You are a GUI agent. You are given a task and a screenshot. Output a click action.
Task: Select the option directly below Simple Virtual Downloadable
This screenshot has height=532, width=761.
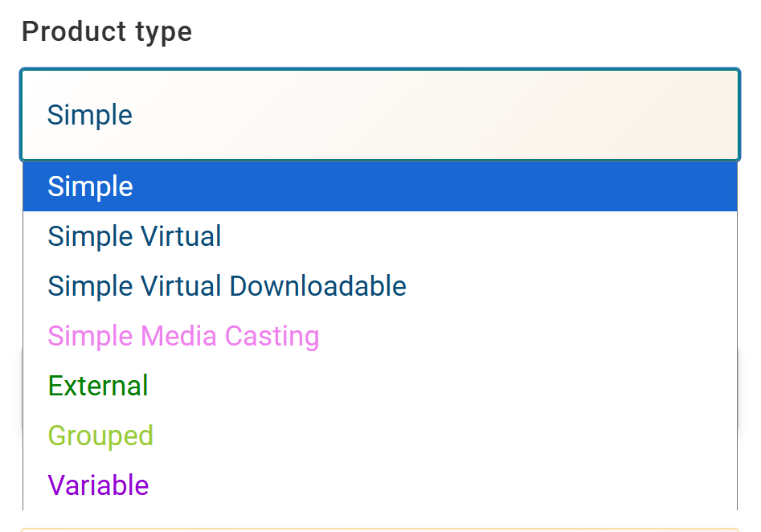183,336
